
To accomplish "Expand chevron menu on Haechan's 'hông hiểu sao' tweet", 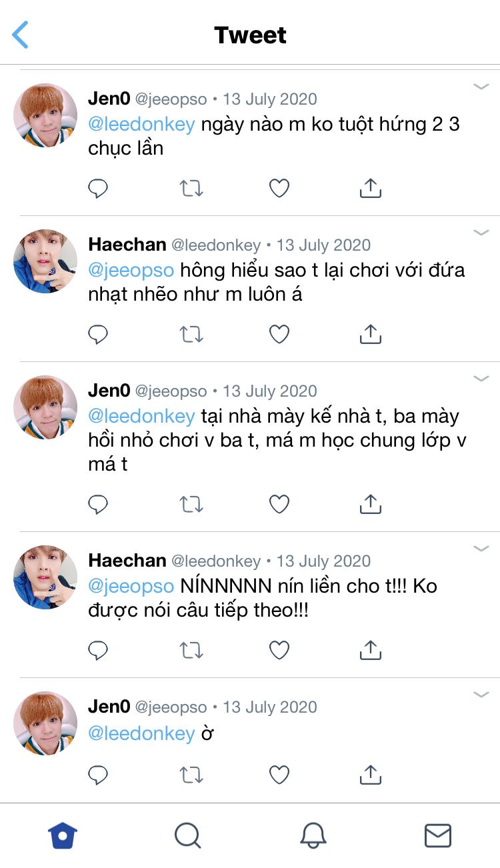I will click(481, 233).
